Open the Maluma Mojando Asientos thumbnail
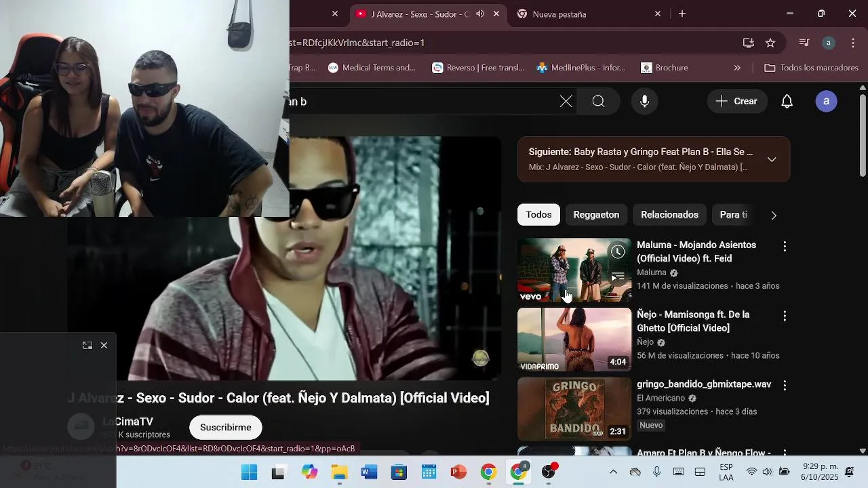The height and width of the screenshot is (488, 868). click(x=574, y=270)
